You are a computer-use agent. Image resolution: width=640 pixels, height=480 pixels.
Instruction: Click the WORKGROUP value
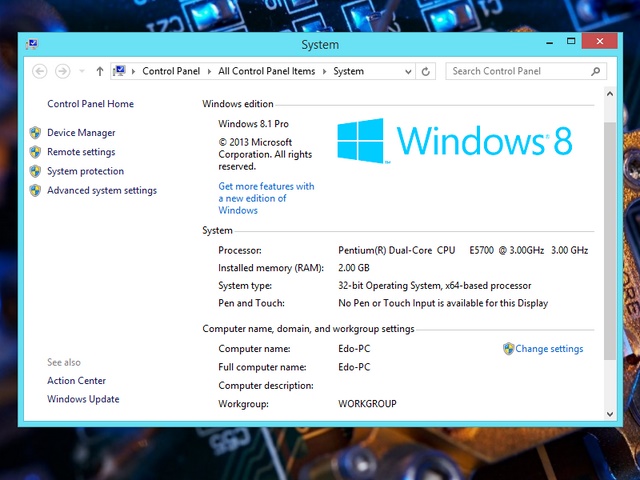coord(367,404)
